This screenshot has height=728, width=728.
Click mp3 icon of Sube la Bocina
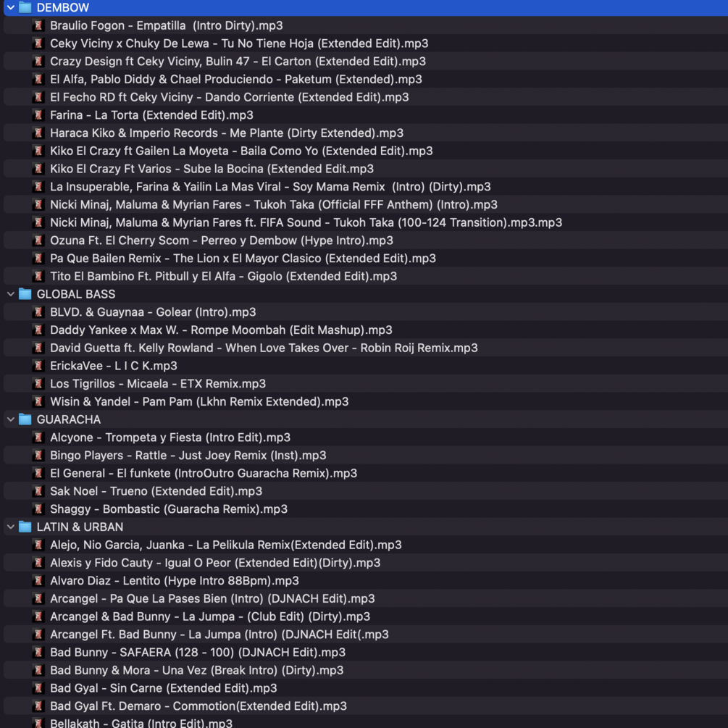point(38,169)
